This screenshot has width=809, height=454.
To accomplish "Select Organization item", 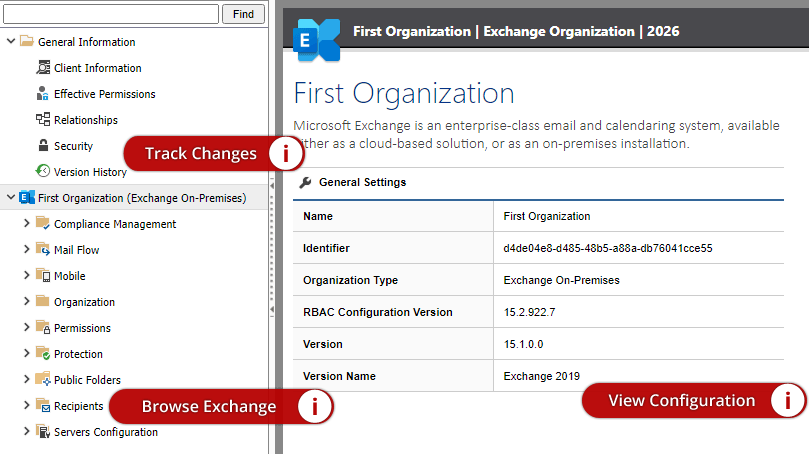I will [x=85, y=302].
